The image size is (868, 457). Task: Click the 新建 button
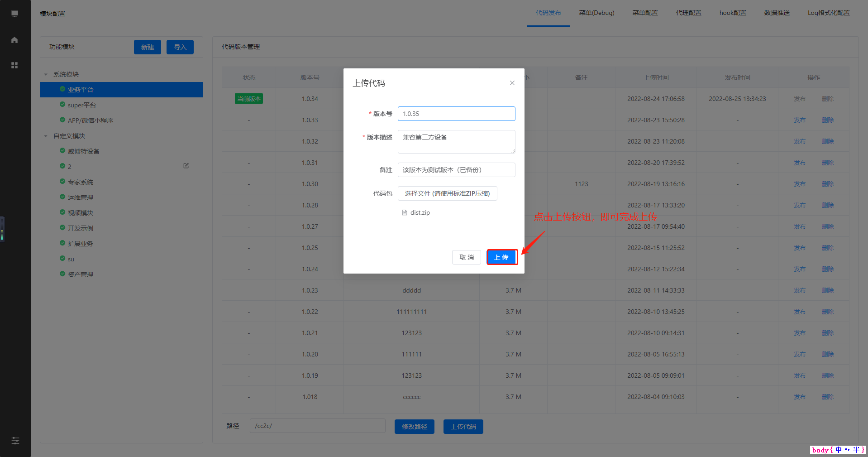pos(148,47)
